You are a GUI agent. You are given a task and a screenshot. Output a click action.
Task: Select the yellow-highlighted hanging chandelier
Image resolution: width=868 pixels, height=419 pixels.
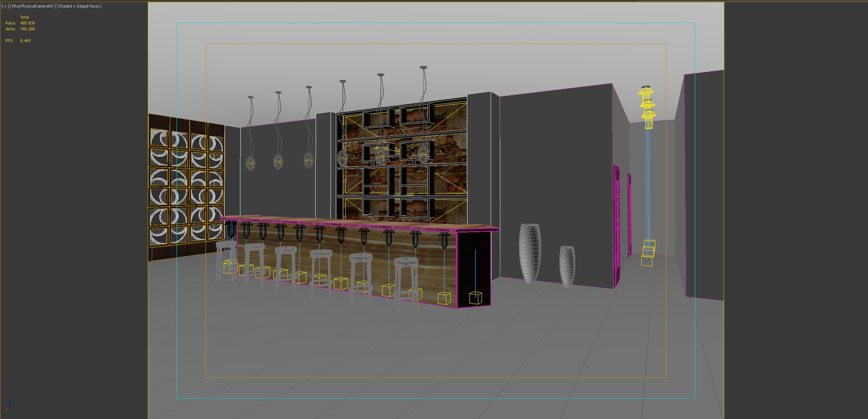click(647, 107)
